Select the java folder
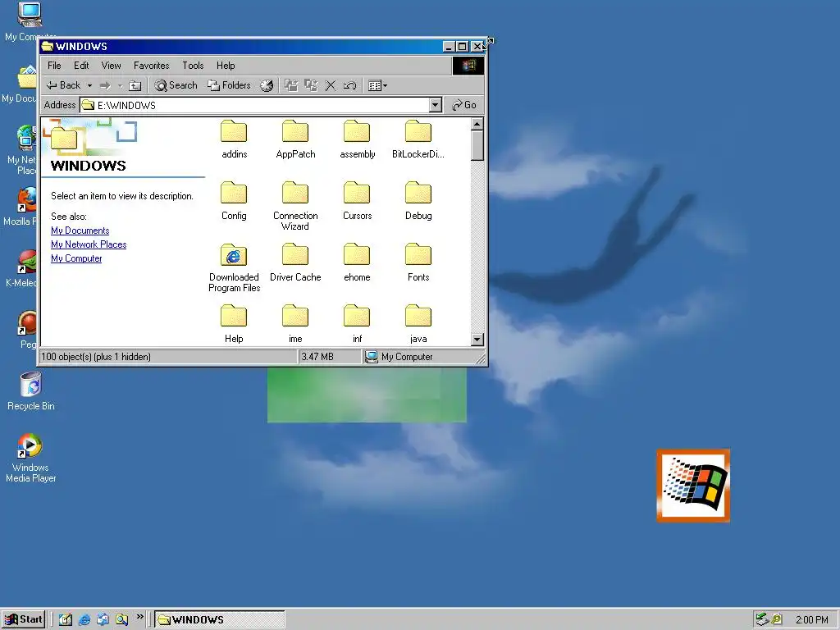The width and height of the screenshot is (840, 630). click(418, 324)
